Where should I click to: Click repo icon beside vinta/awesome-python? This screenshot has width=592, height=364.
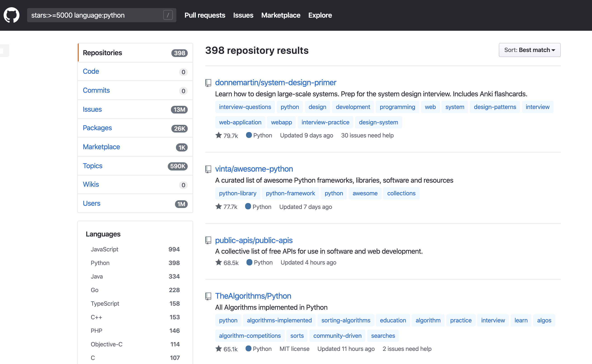[208, 169]
